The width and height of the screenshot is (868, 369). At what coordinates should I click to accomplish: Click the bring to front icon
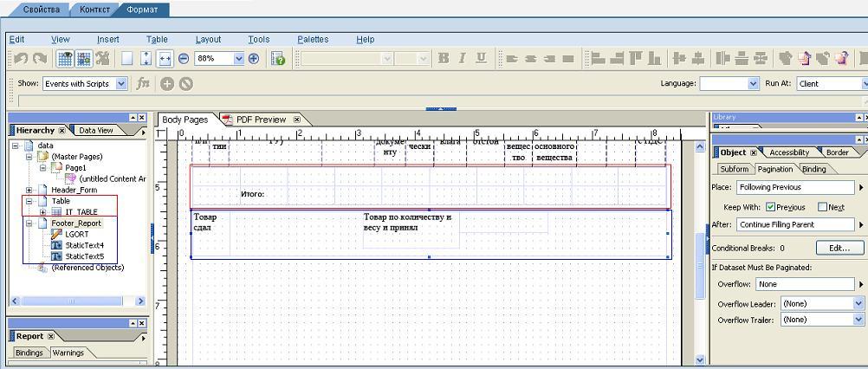786,58
